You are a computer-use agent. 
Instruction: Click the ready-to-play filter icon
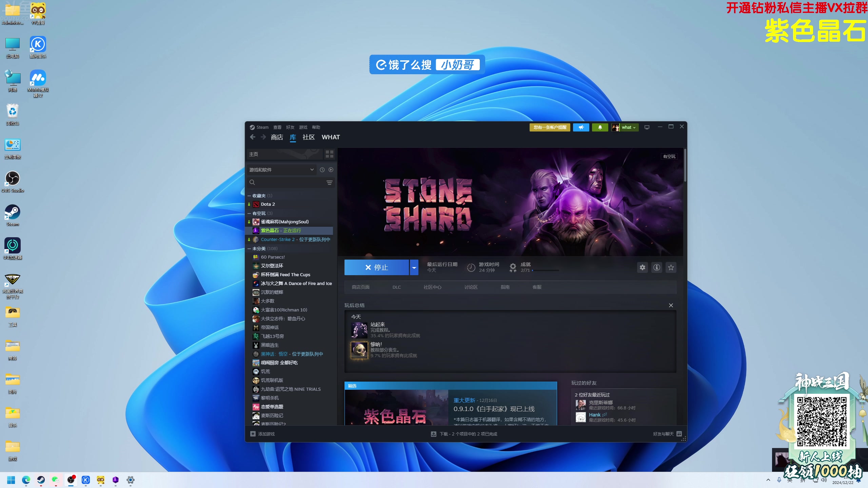coord(331,170)
